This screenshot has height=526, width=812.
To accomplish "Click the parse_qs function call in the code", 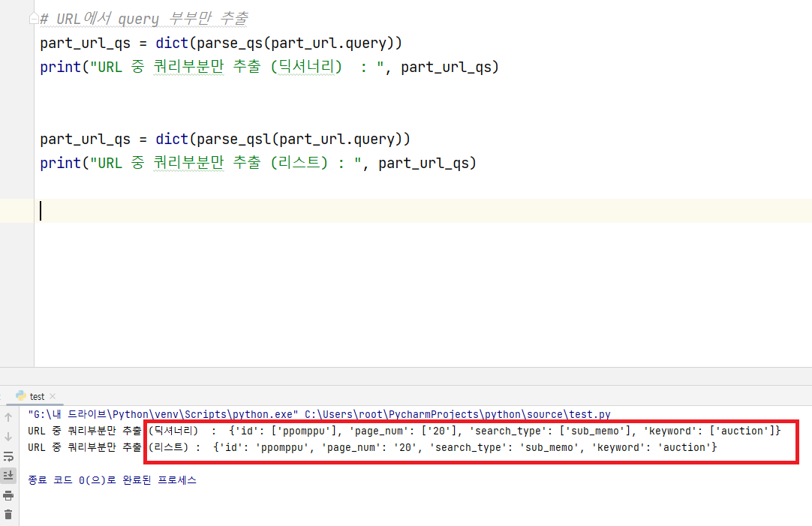I will (x=230, y=43).
